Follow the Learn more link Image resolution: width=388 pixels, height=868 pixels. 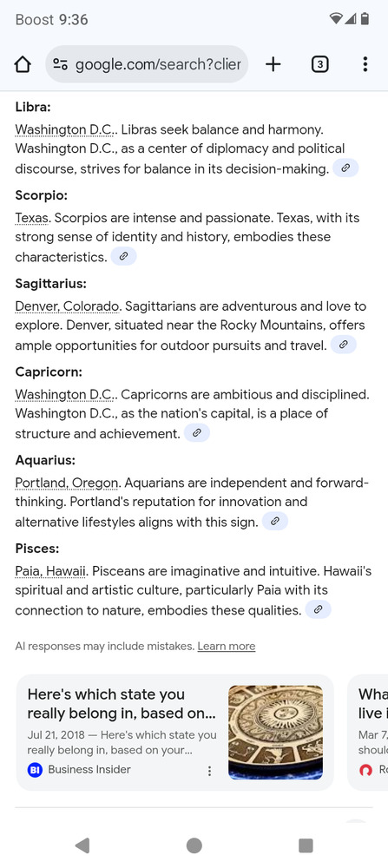click(x=227, y=646)
